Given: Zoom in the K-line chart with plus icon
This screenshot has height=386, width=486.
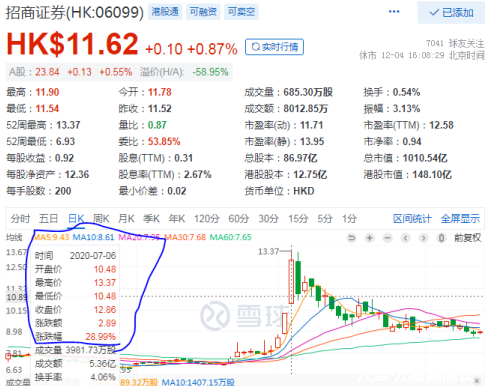Looking at the screenshot, I should click(369, 238).
